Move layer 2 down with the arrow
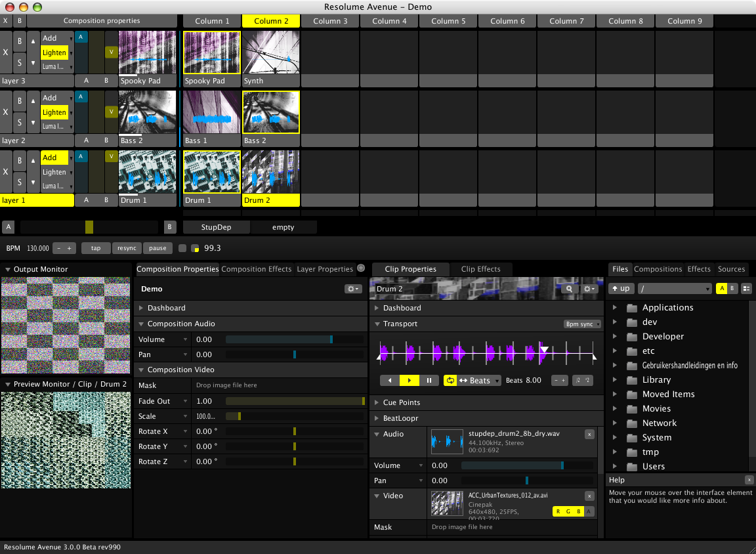The height and width of the screenshot is (554, 756). coord(33,123)
